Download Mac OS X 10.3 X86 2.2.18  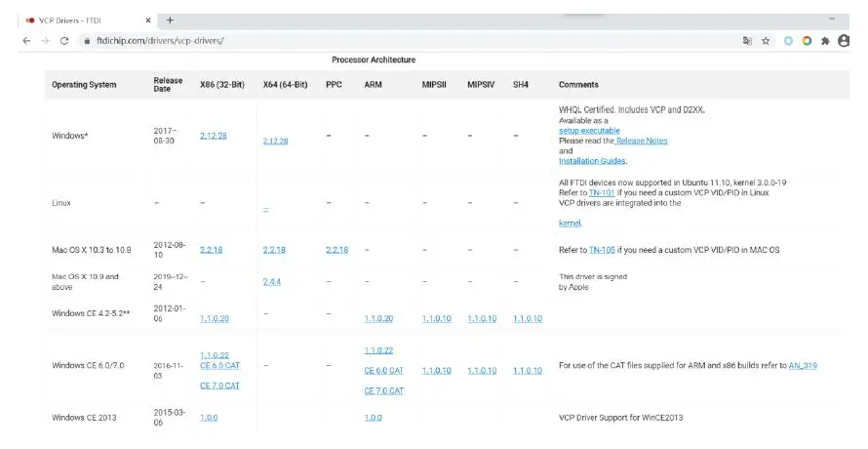pyautogui.click(x=211, y=250)
